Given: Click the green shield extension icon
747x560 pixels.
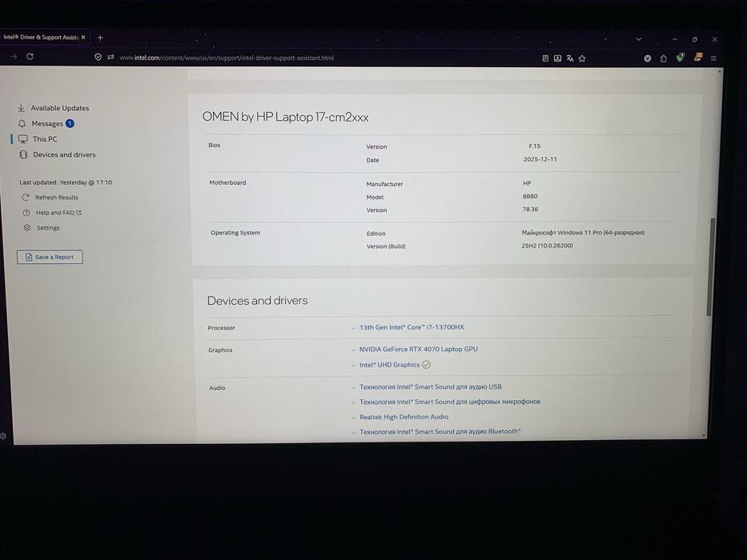Looking at the screenshot, I should [x=680, y=58].
